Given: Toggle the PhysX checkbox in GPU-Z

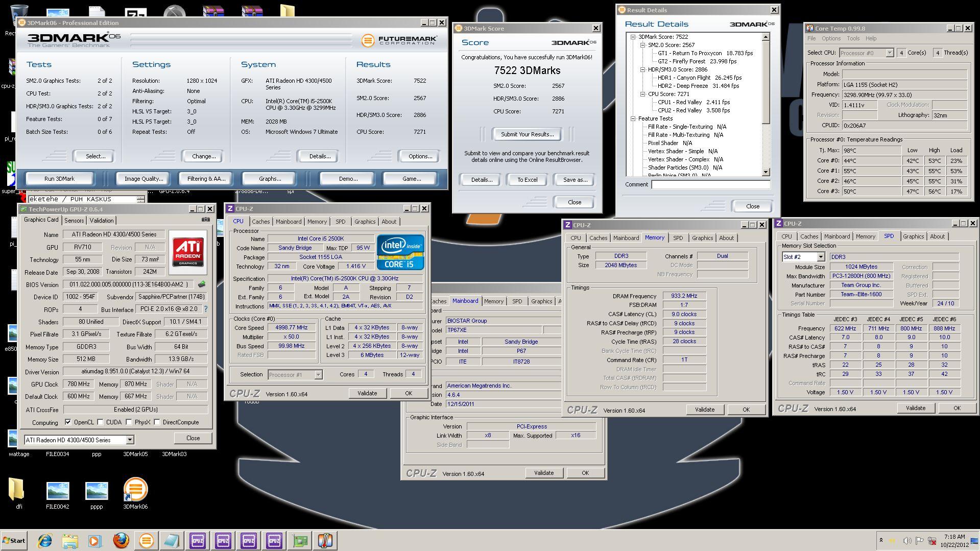Looking at the screenshot, I should [x=129, y=422].
